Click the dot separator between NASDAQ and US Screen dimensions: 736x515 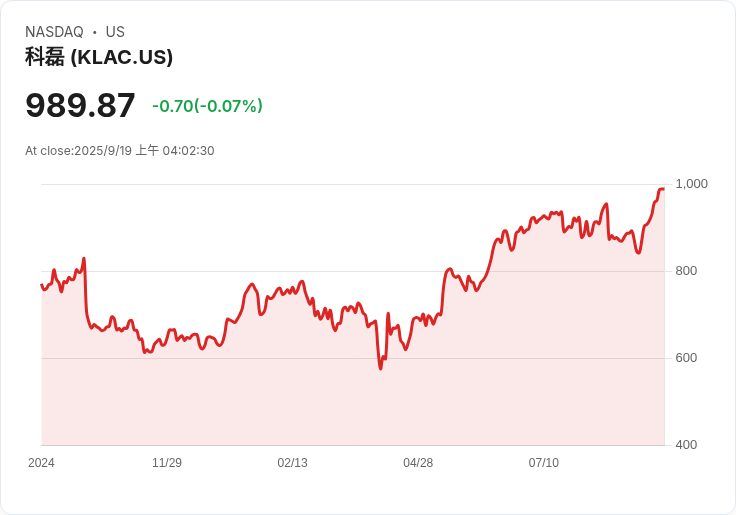point(95,32)
